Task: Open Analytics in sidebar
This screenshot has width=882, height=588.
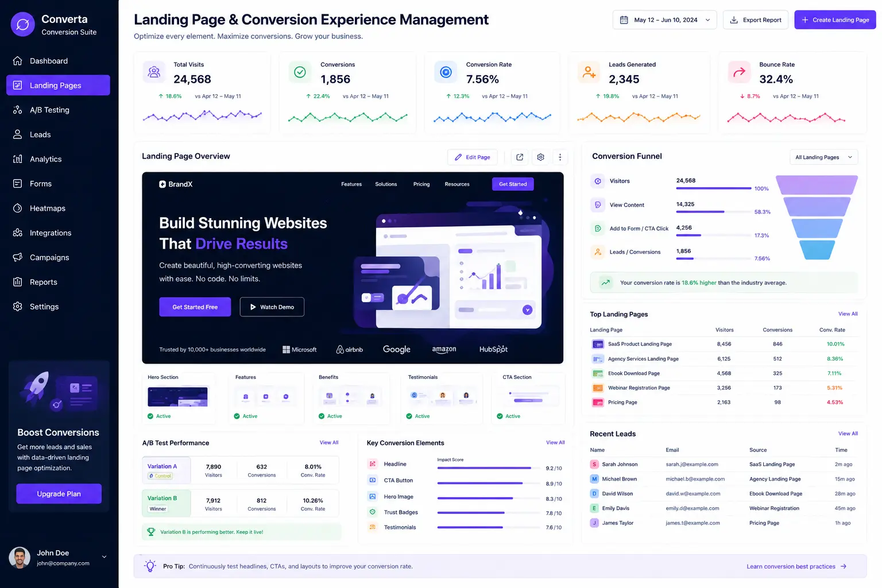Action: 58,159
